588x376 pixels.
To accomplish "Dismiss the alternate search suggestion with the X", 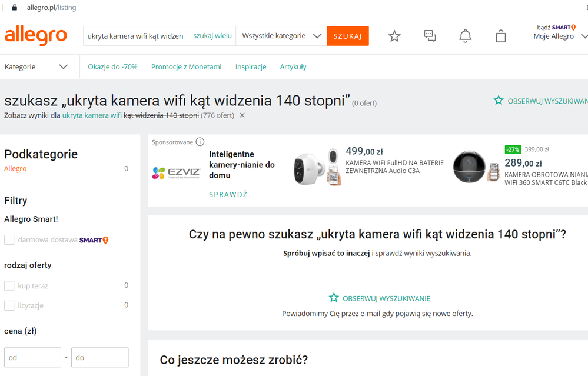I will coord(241,115).
